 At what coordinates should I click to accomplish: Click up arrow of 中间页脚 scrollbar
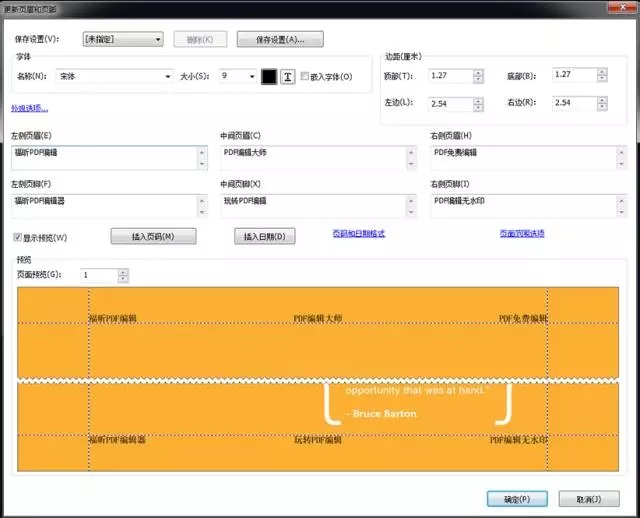pos(411,201)
